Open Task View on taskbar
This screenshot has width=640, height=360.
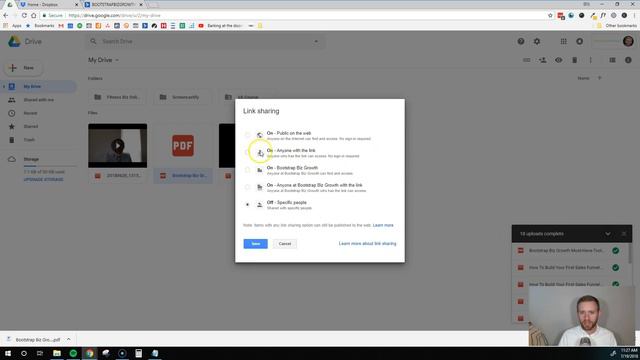(x=40, y=353)
